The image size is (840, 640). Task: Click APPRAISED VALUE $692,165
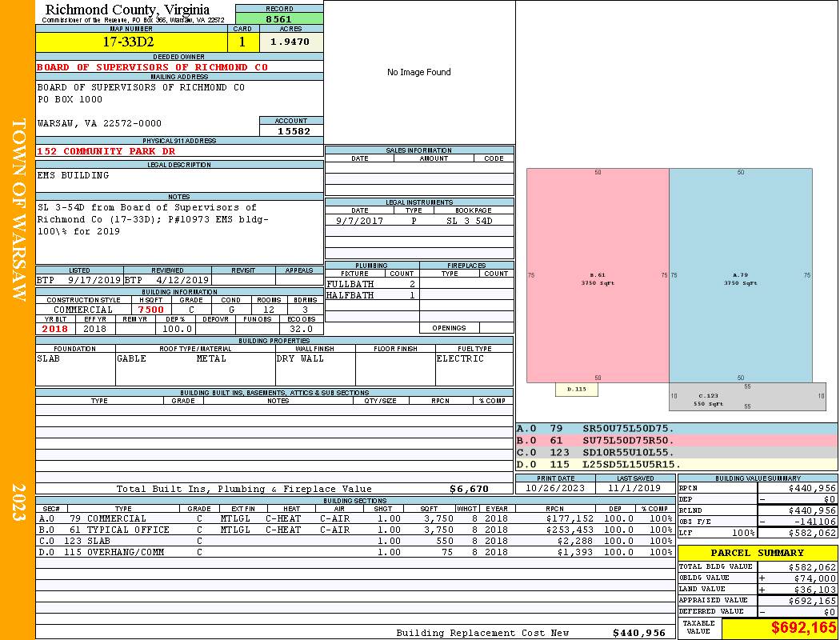(x=812, y=601)
